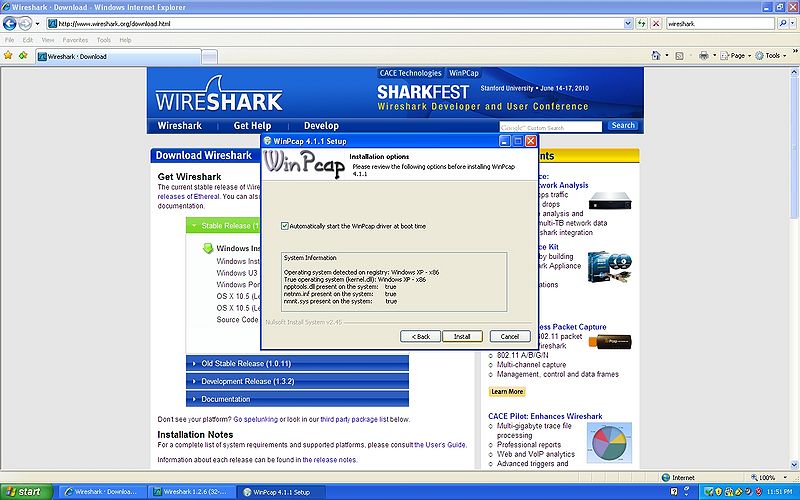Click the WinPcap header tab
Image resolution: width=800 pixels, height=500 pixels.
(464, 73)
